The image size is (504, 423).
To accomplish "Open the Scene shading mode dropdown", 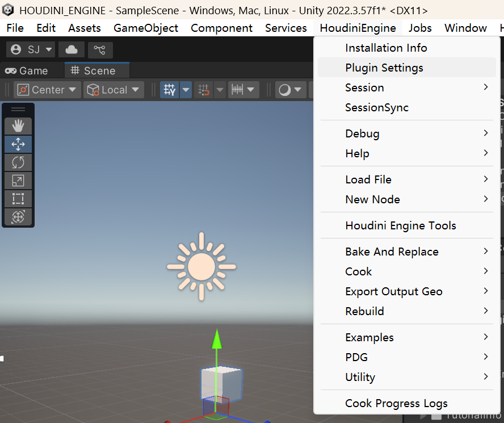I will 289,89.
